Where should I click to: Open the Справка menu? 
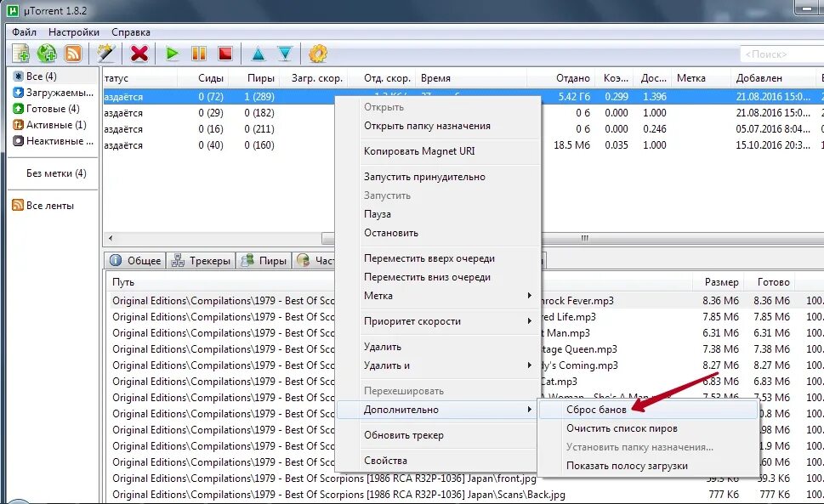[131, 32]
